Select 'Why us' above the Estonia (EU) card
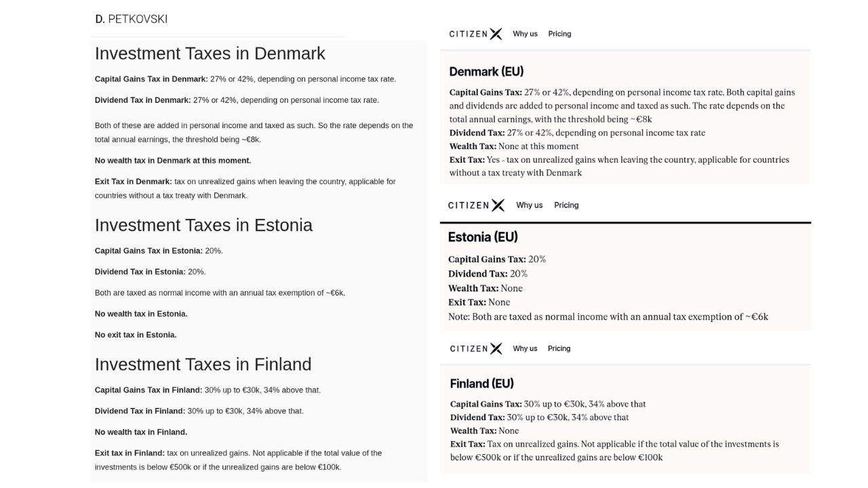 click(529, 205)
